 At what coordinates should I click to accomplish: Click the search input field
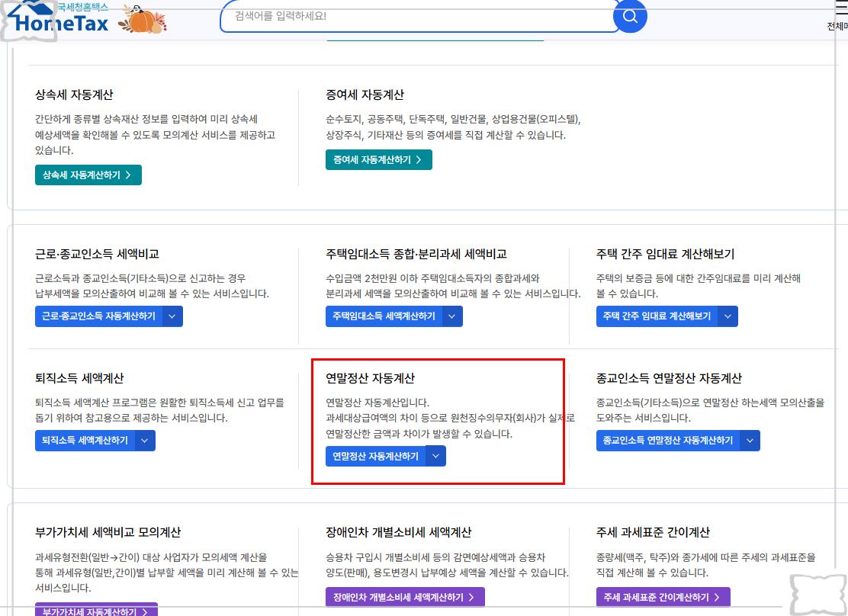419,16
